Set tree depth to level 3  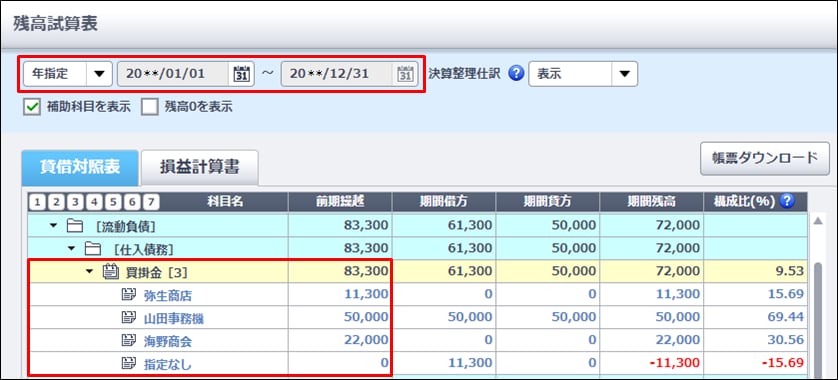pos(76,201)
